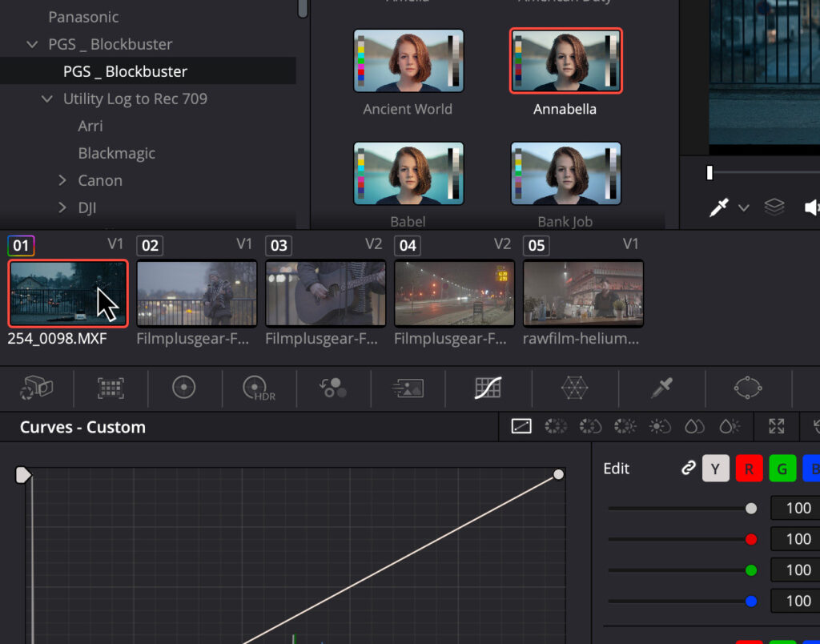Collapse the Utility Log to Rec 709 folder

pyautogui.click(x=47, y=99)
